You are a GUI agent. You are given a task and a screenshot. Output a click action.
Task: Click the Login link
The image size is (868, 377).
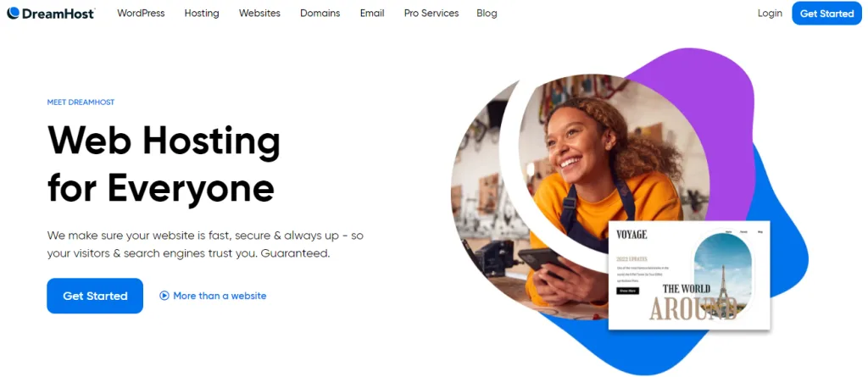[x=770, y=14]
